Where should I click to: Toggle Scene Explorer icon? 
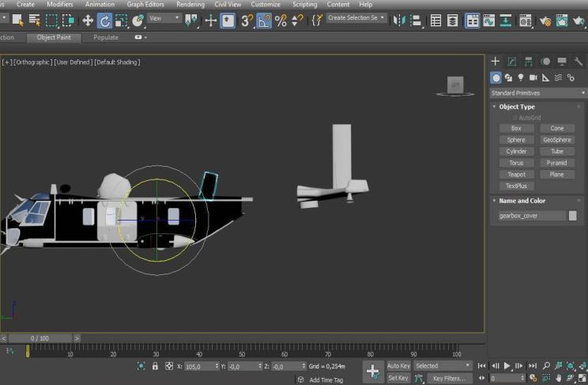[435, 21]
